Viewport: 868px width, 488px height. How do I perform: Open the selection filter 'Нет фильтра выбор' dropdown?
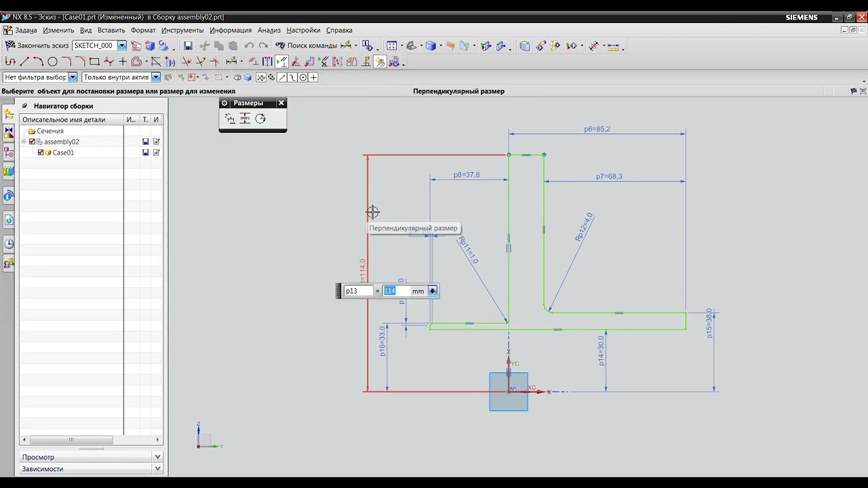click(73, 77)
